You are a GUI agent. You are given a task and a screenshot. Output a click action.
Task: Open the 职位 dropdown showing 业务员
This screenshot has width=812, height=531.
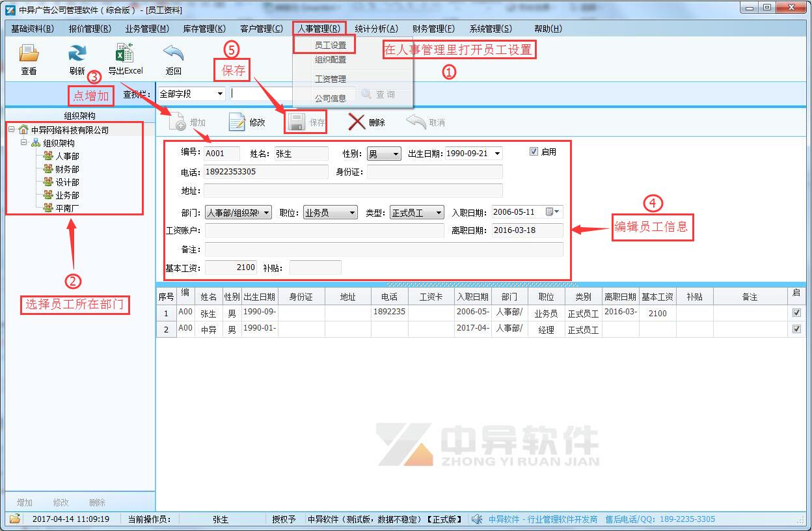pyautogui.click(x=353, y=213)
